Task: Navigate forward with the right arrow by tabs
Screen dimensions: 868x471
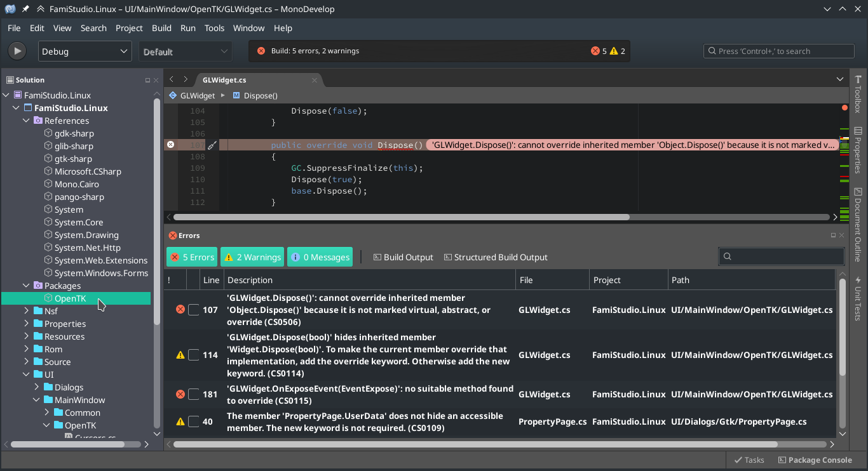Action: tap(186, 79)
